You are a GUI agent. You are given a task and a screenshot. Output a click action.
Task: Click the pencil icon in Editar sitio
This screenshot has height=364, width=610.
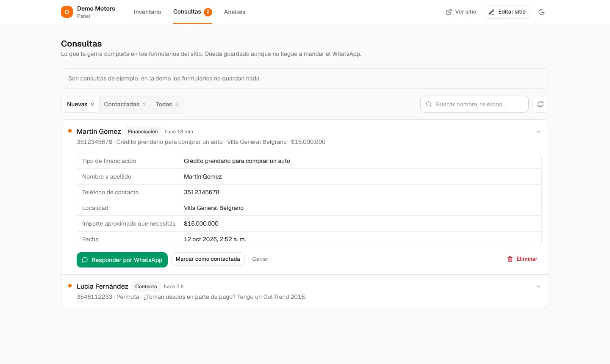click(x=491, y=12)
